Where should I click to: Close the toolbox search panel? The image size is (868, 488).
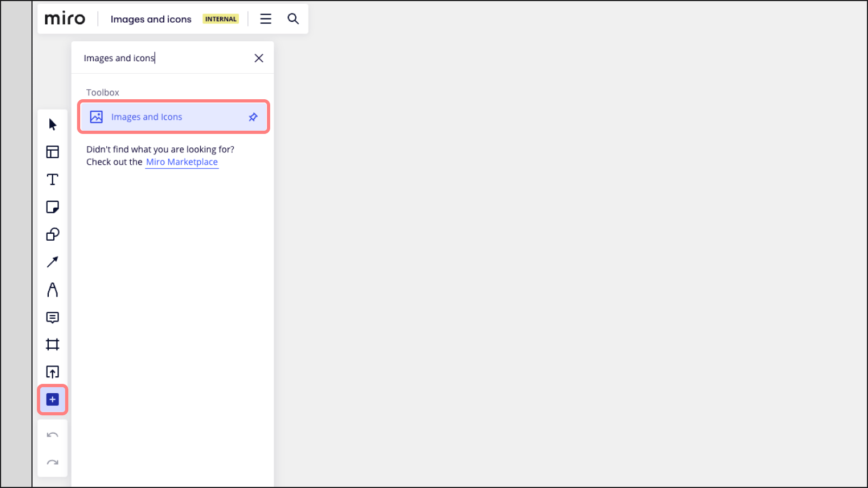[259, 58]
